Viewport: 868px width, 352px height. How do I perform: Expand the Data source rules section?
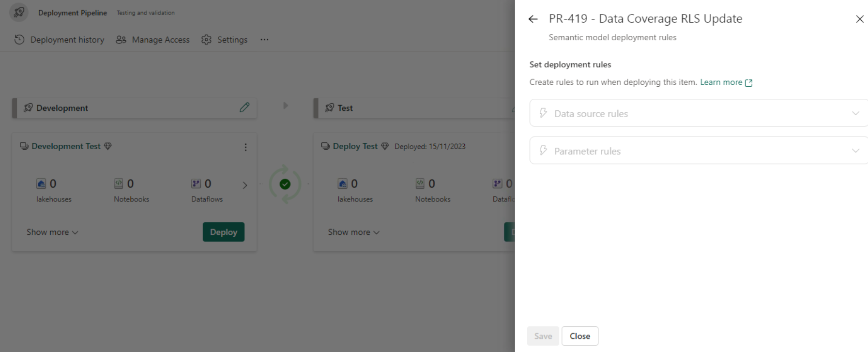[699, 113]
